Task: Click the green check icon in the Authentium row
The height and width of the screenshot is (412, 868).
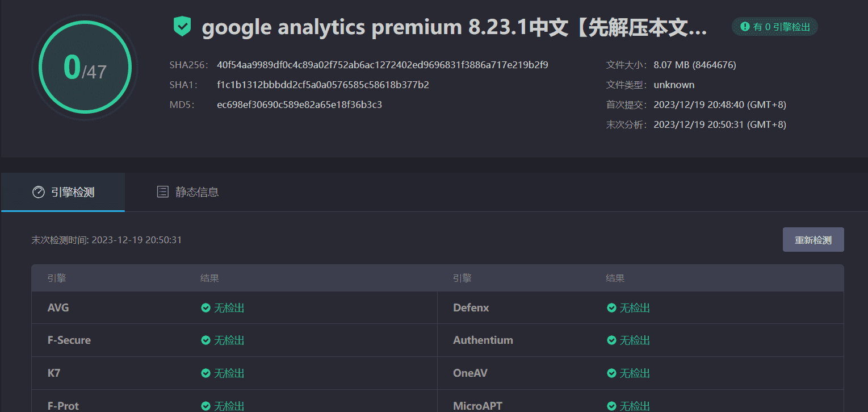Action: tap(611, 340)
